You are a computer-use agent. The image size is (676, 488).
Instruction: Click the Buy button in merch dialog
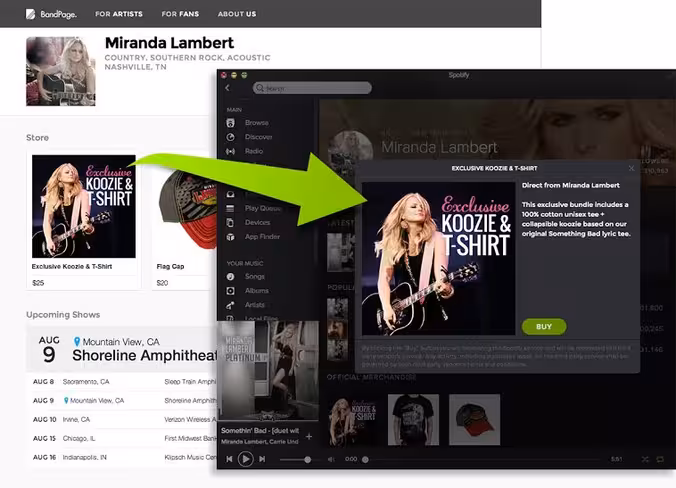click(544, 327)
